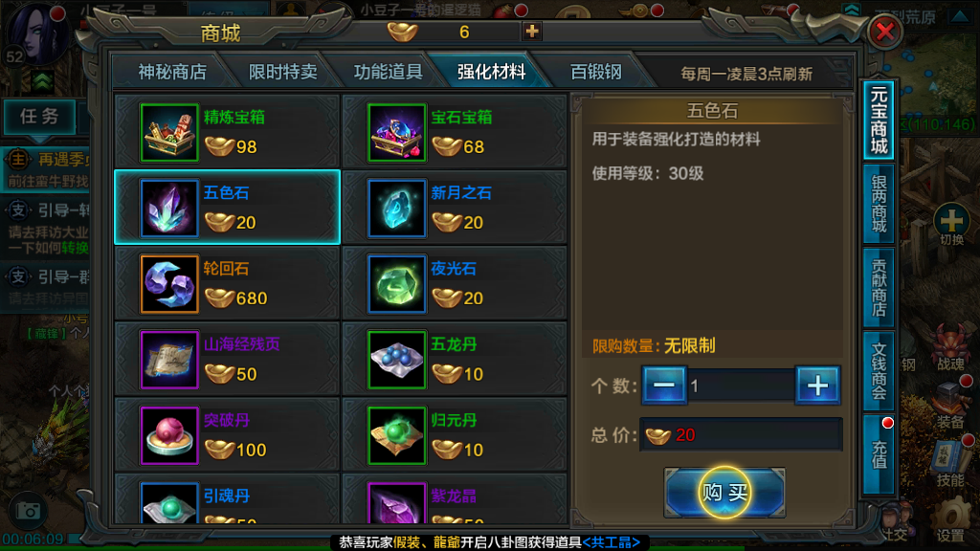Switch to the 银两商城 side tab

pos(879,204)
